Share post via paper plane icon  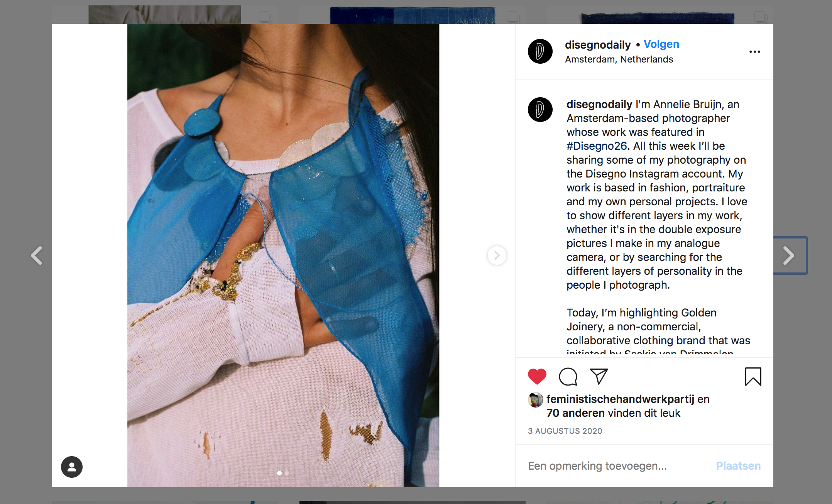pos(599,376)
